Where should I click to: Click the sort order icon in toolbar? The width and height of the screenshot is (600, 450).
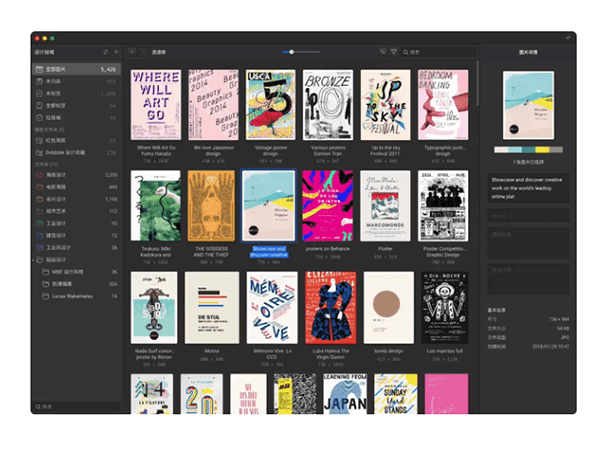[x=382, y=52]
